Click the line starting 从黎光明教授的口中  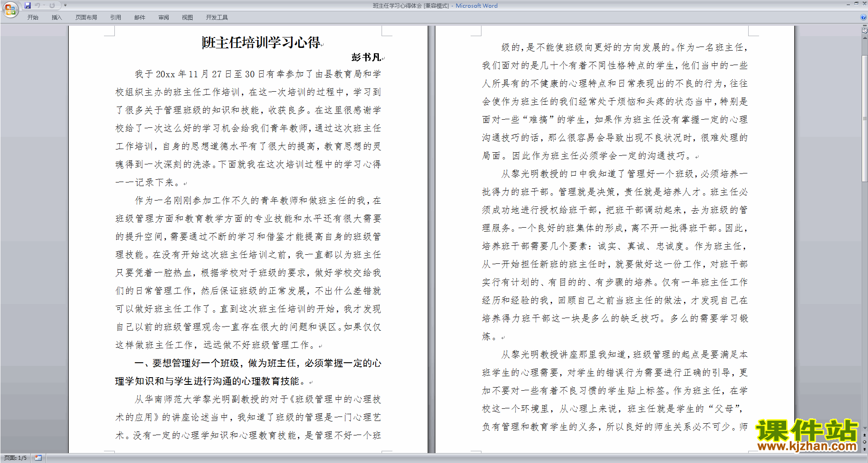624,173
